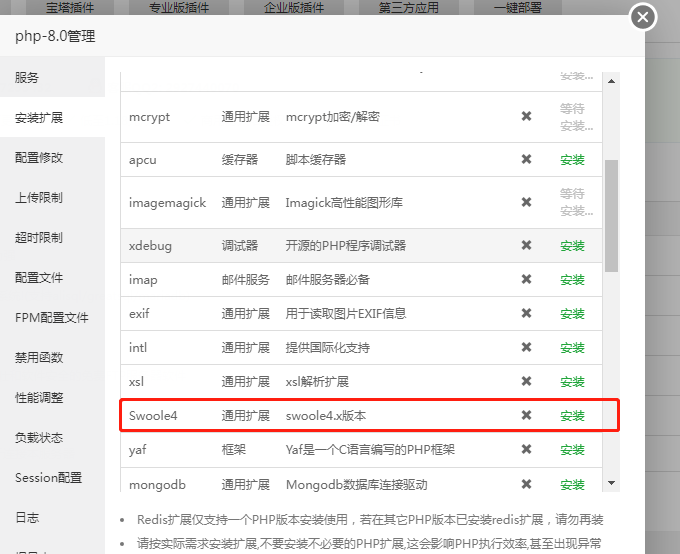Switch to 一键部署 tab in background window
Viewport: 680px width, 554px height.
518,7
